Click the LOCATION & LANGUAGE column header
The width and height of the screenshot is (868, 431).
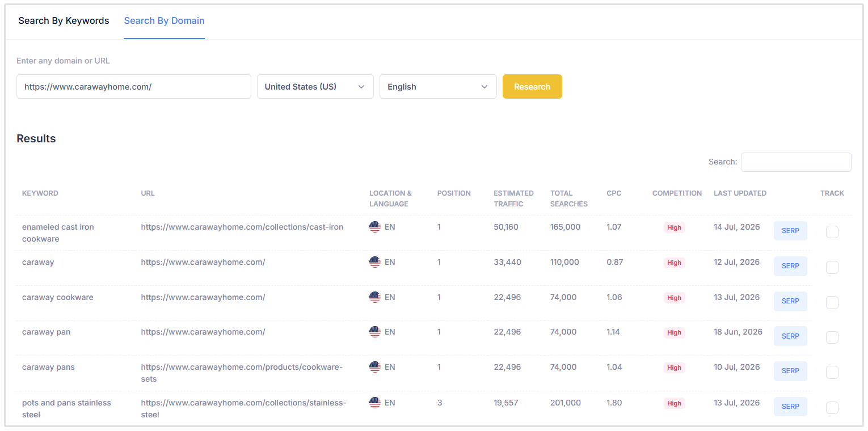(390, 198)
